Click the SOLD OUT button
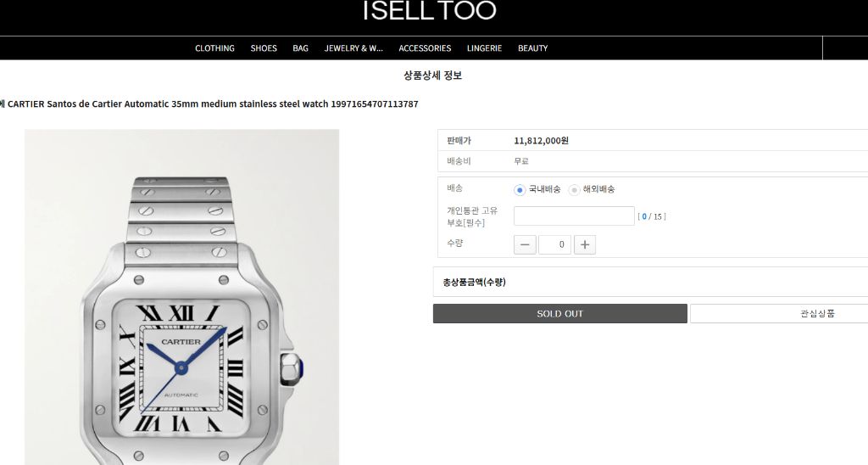This screenshot has height=465, width=868. (x=560, y=314)
